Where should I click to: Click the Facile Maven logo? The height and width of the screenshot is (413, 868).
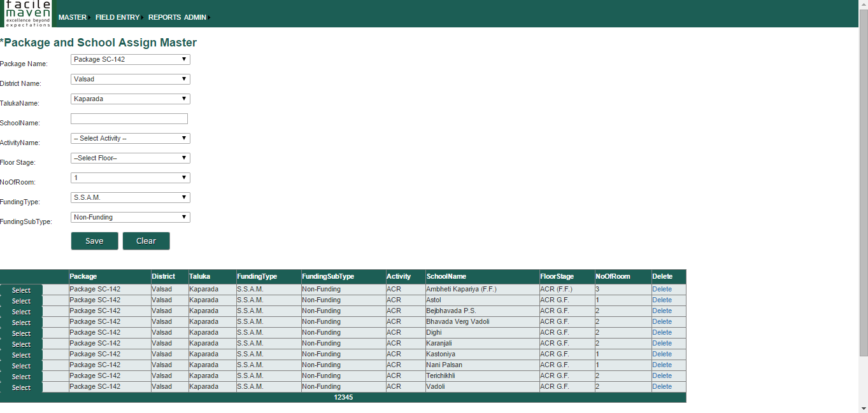click(x=27, y=13)
